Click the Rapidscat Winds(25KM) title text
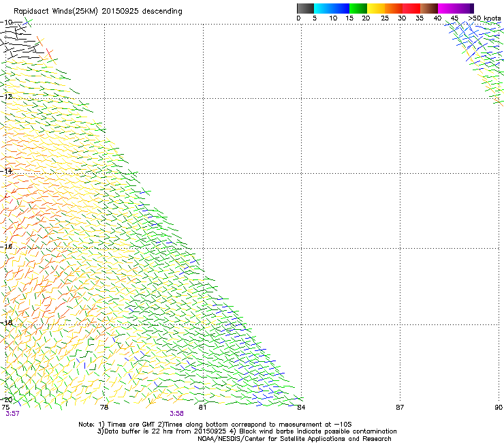Image resolution: width=504 pixels, height=443 pixels. 97,12
